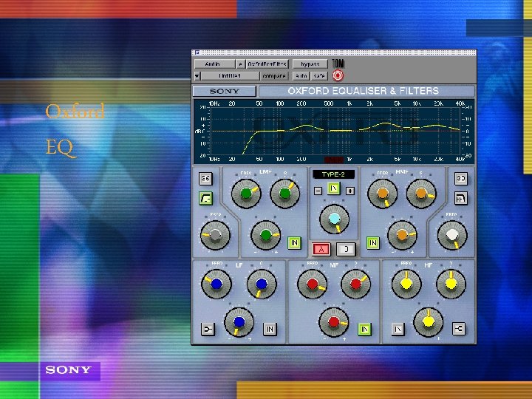The image size is (532, 399).
Task: Click the Oxford EQ slide title
Action: 75,129
